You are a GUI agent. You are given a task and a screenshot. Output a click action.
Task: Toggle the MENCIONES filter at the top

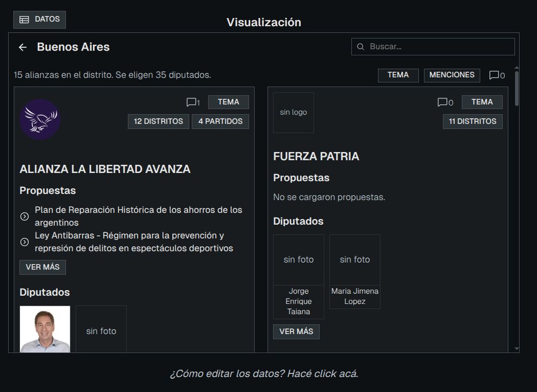click(x=452, y=75)
